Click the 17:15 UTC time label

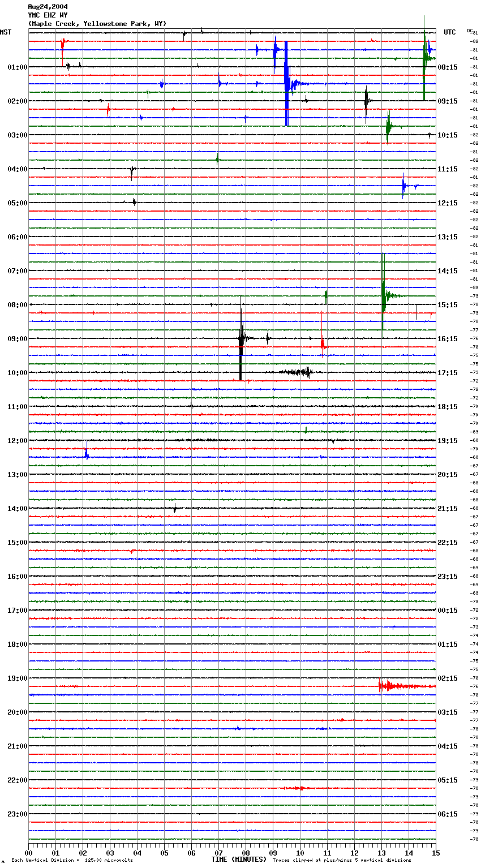coord(448,373)
